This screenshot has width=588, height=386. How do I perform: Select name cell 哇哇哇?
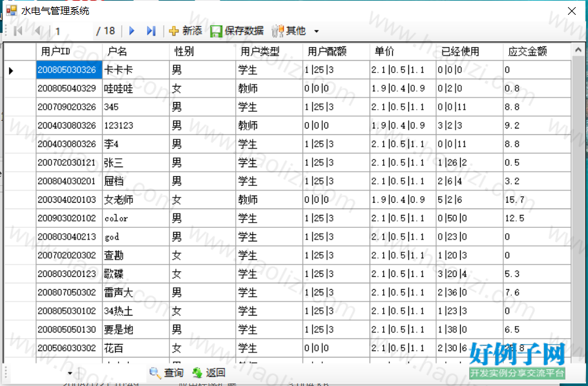136,88
